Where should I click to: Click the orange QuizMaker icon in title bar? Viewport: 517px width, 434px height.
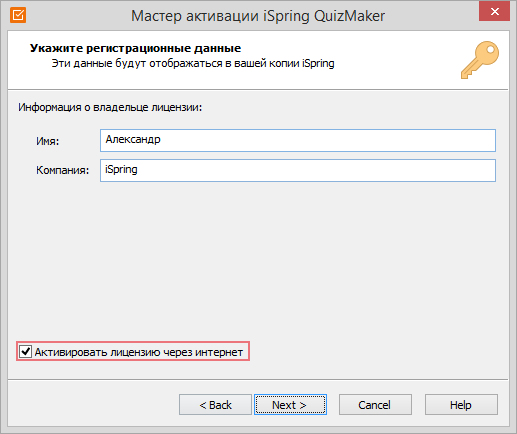(x=18, y=15)
